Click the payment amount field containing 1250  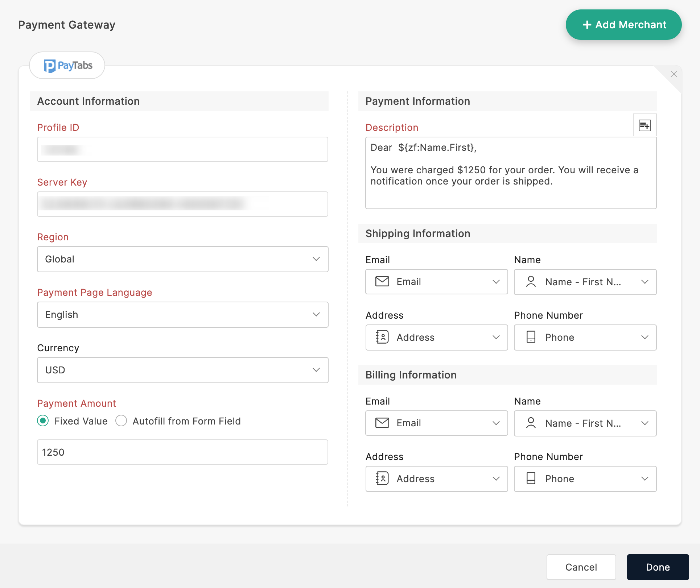tap(182, 452)
